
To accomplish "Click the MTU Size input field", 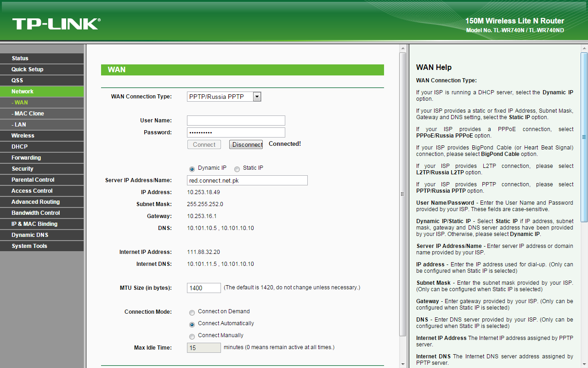I will coord(204,287).
